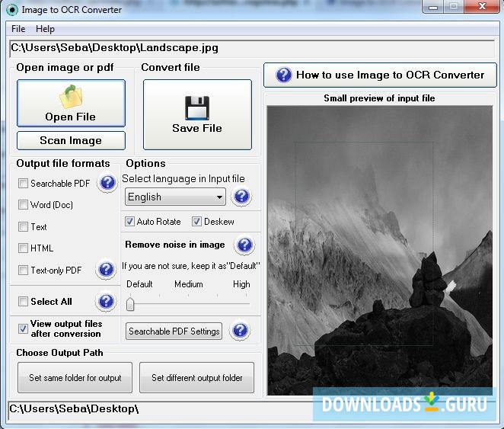Image resolution: width=504 pixels, height=429 pixels.
Task: Click help icon beside Searchable PDF Settings
Action: point(240,330)
